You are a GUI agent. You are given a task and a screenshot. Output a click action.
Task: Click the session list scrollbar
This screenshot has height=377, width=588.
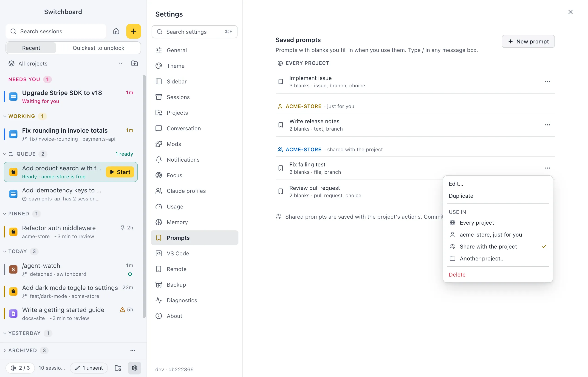[x=144, y=196]
